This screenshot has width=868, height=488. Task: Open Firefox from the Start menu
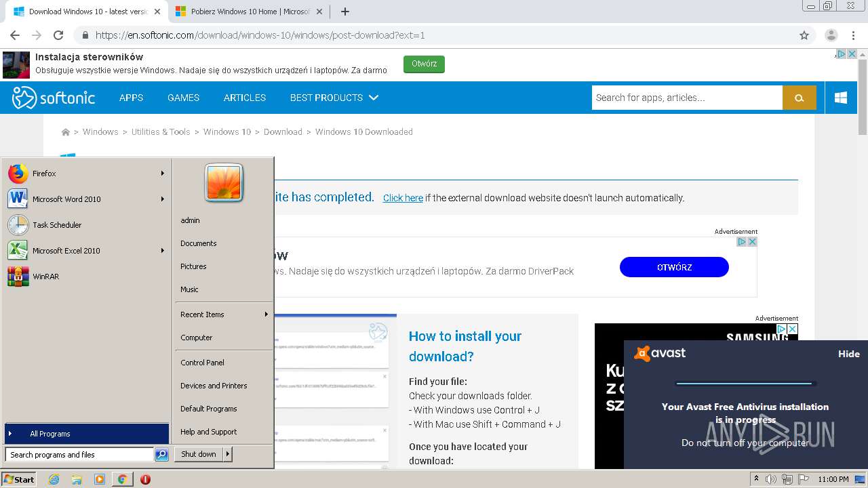coord(85,174)
